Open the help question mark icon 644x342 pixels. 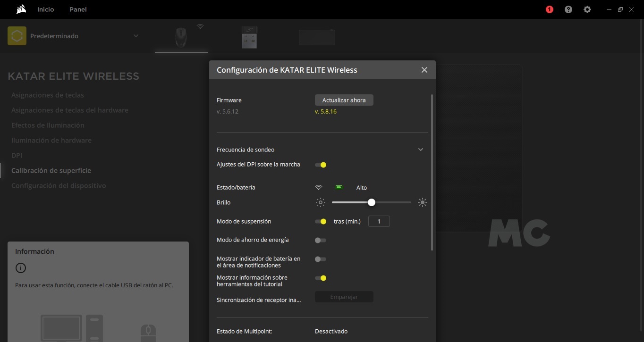(568, 9)
